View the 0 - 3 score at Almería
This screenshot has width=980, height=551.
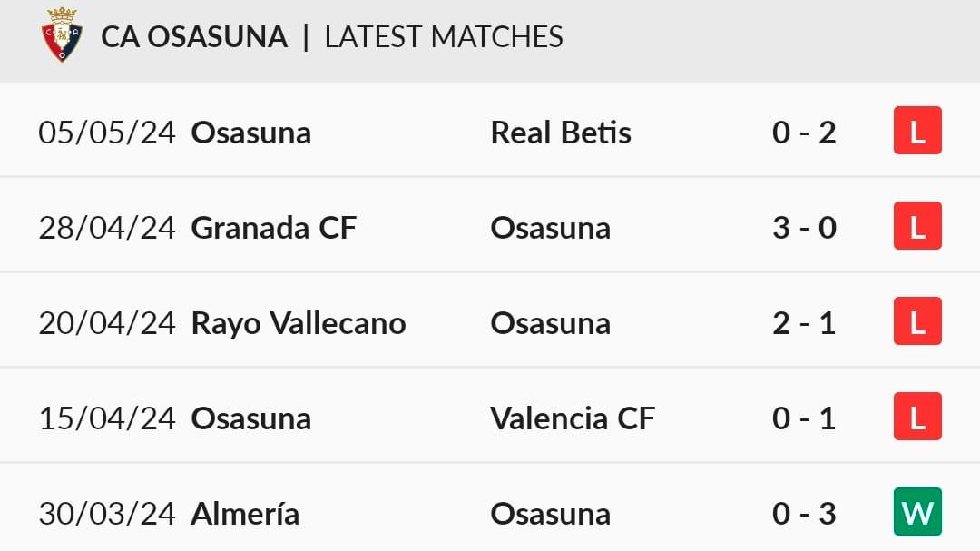point(804,514)
